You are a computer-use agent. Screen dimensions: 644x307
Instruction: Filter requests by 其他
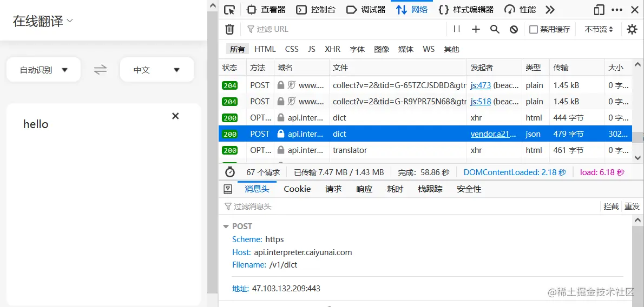click(451, 49)
